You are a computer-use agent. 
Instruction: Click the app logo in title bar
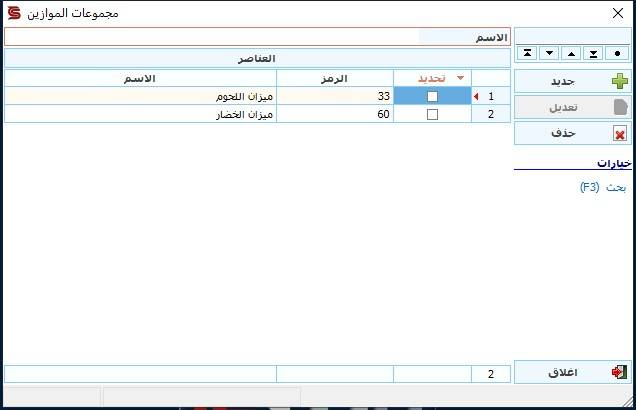(x=14, y=13)
